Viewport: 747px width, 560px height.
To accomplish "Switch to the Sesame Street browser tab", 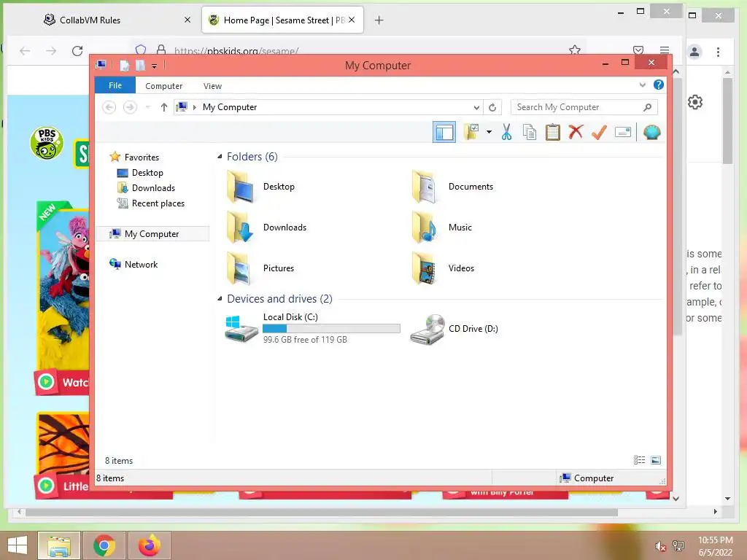I will 283,20.
